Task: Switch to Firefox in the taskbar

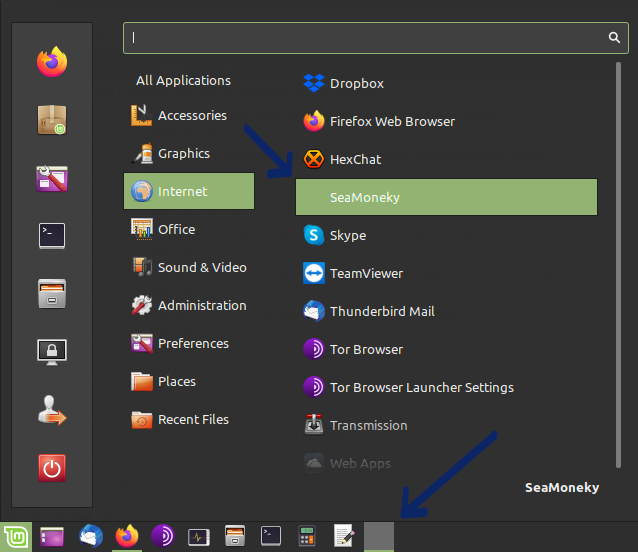Action: click(127, 536)
